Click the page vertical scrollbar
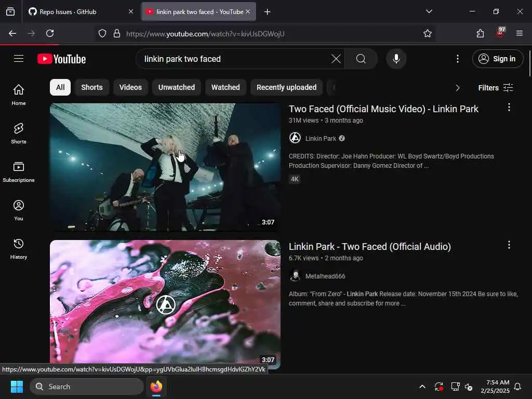 (529, 64)
